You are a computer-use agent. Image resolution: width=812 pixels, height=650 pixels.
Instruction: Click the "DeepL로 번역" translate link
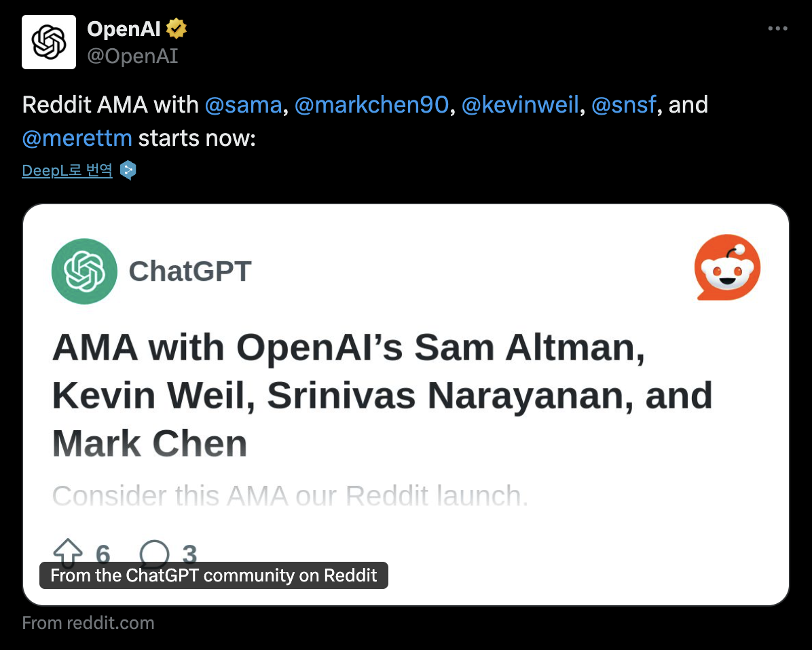pos(67,170)
